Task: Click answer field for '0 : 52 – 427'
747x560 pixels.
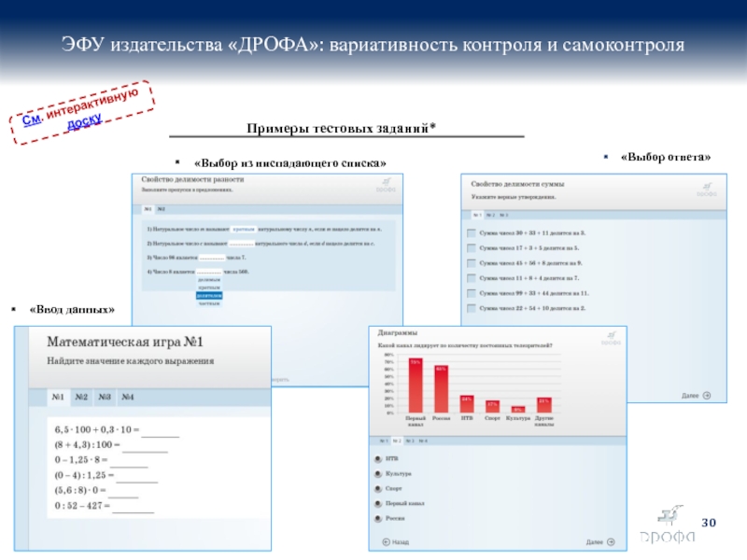Action: click(133, 507)
